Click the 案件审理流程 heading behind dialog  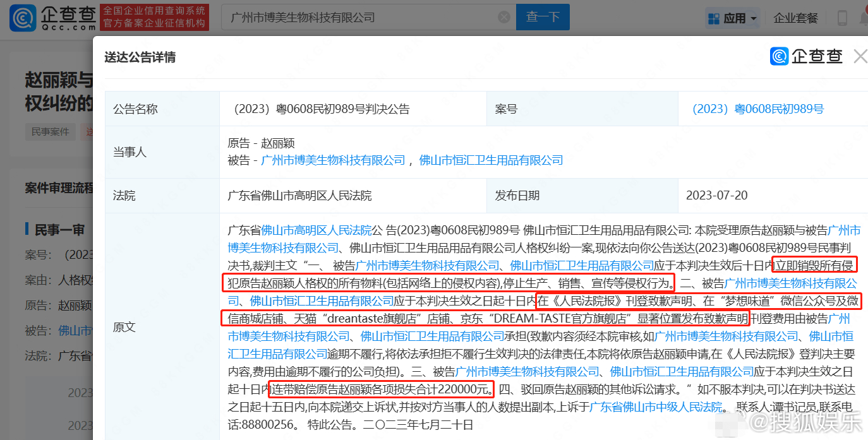(59, 188)
